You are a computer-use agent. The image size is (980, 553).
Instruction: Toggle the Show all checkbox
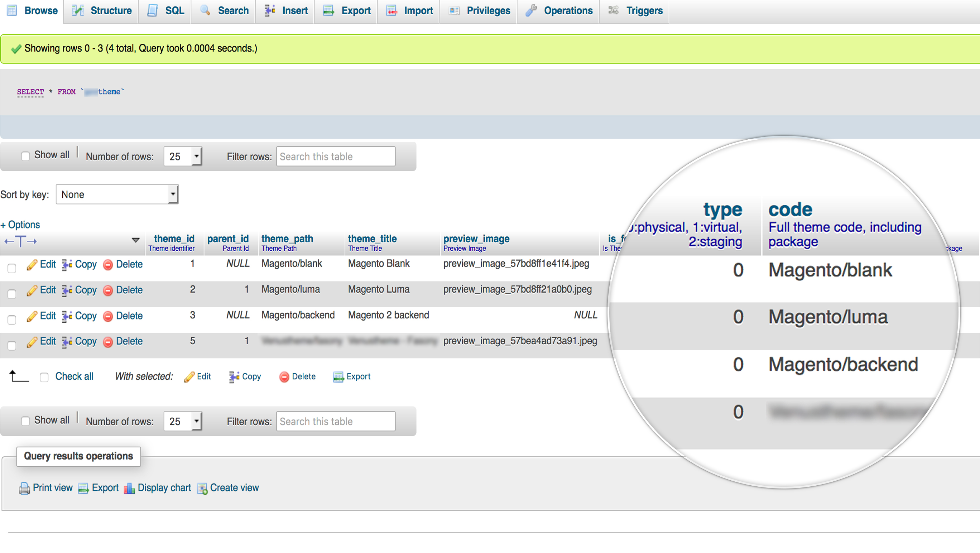[25, 155]
